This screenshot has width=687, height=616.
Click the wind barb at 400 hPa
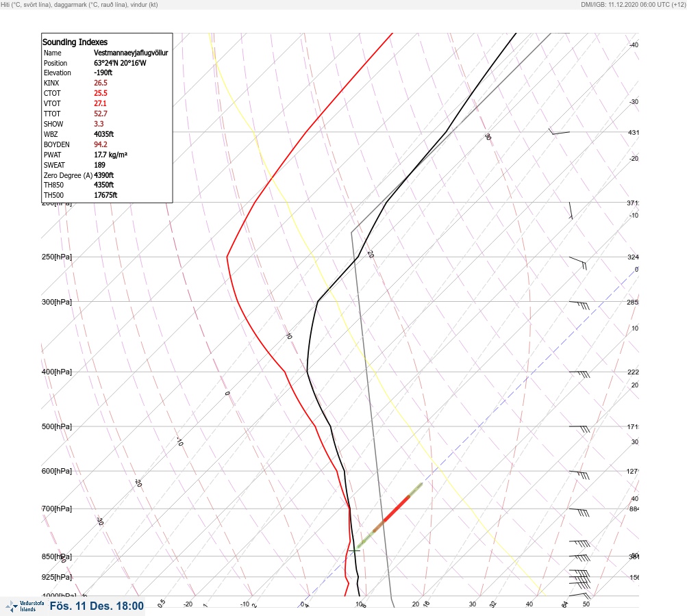[x=579, y=374]
